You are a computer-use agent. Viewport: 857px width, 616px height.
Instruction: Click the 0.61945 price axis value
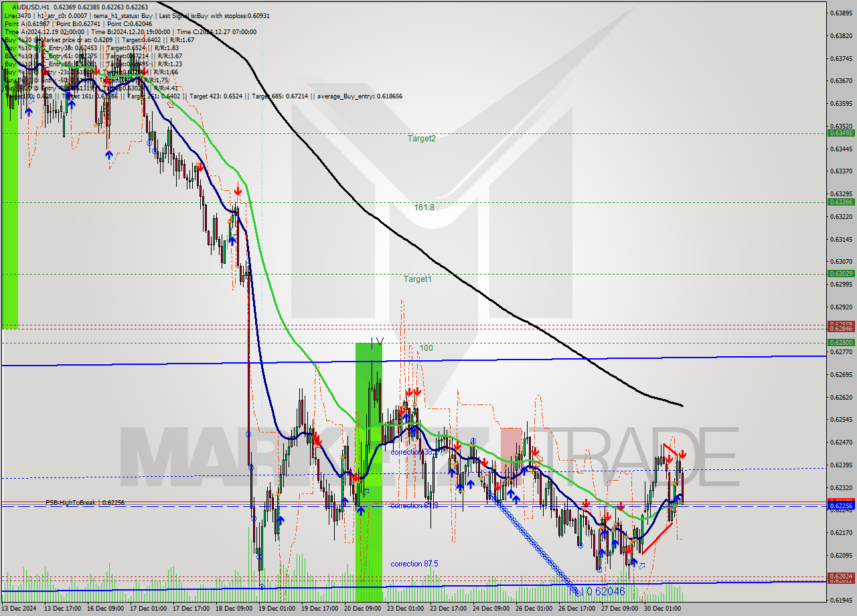(842, 601)
